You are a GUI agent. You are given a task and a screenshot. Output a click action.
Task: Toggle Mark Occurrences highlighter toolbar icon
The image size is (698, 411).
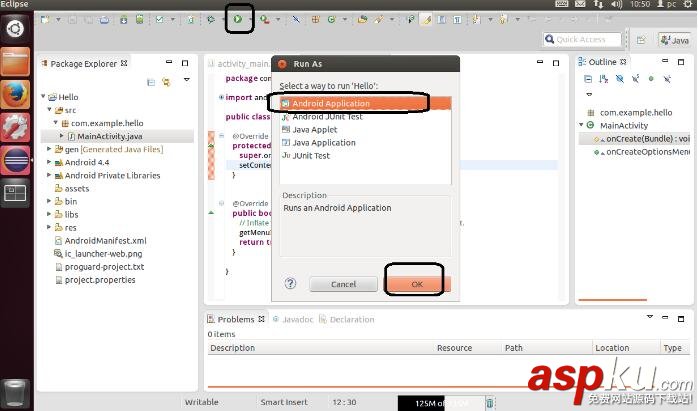pyautogui.click(x=426, y=20)
